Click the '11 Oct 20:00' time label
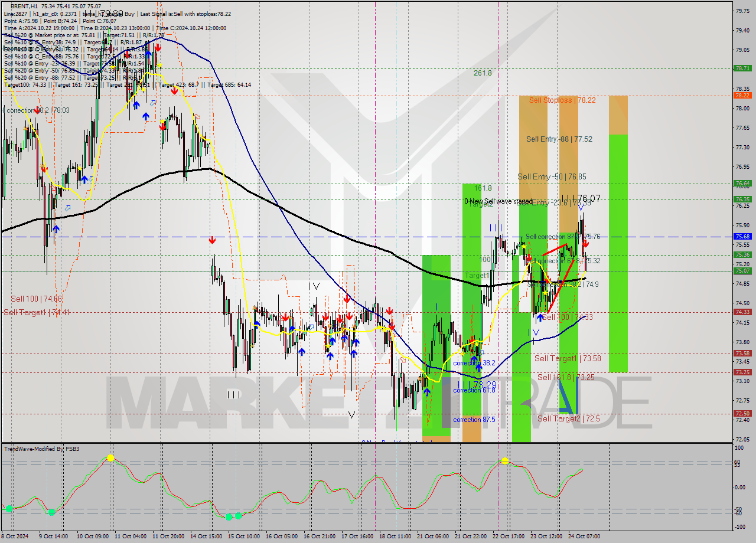 [168, 537]
